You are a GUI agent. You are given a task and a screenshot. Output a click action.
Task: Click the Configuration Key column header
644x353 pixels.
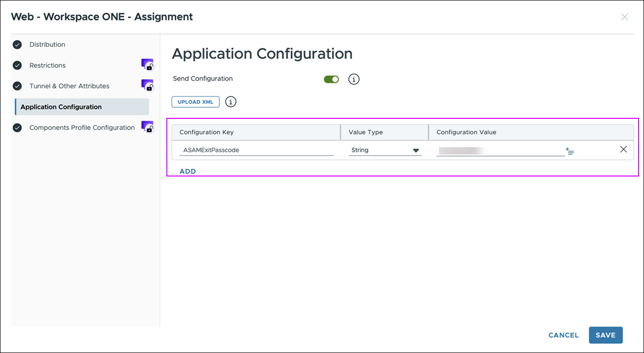pyautogui.click(x=256, y=132)
